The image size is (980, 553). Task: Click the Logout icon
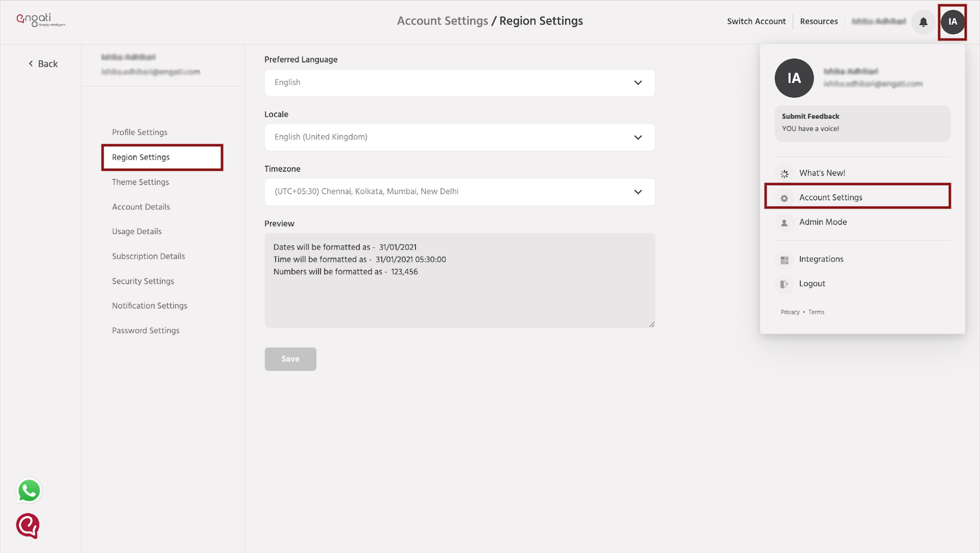784,284
